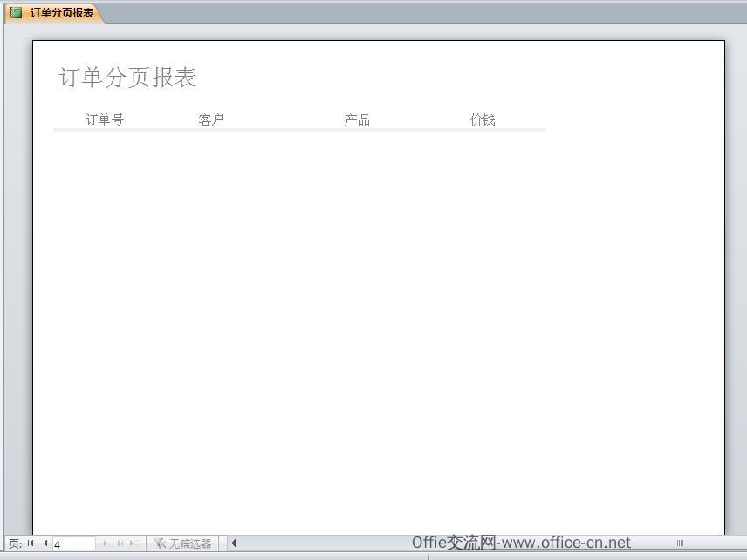Go to the first page
This screenshot has width=747, height=560.
[x=31, y=543]
